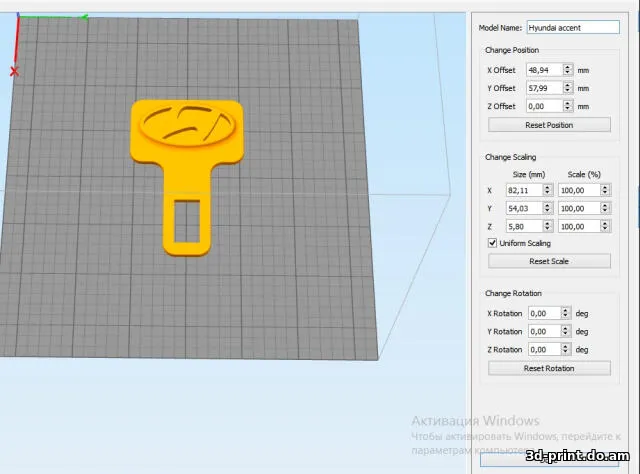This screenshot has width=640, height=474.
Task: Increase Z scale percent with spinner arrow
Action: (x=606, y=223)
